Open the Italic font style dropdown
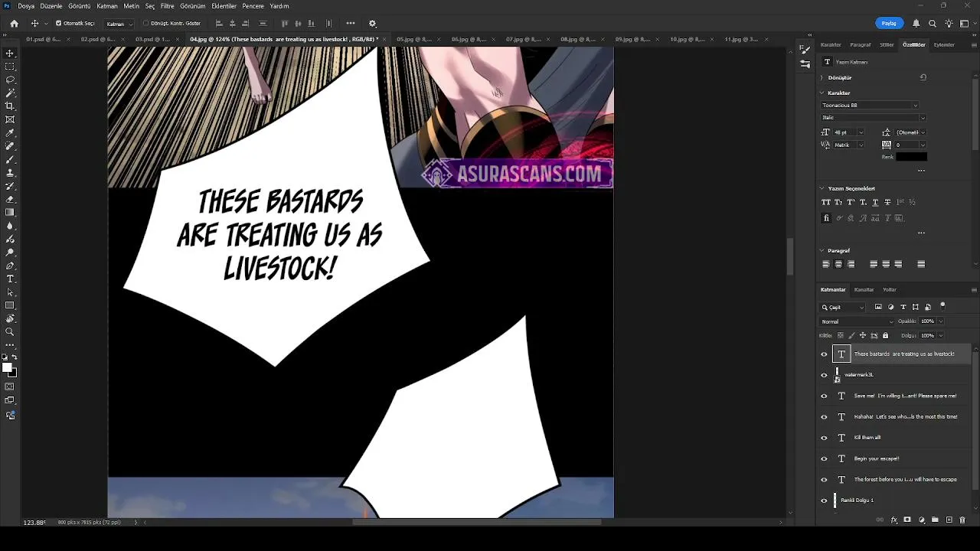Image resolution: width=980 pixels, height=551 pixels. point(873,118)
